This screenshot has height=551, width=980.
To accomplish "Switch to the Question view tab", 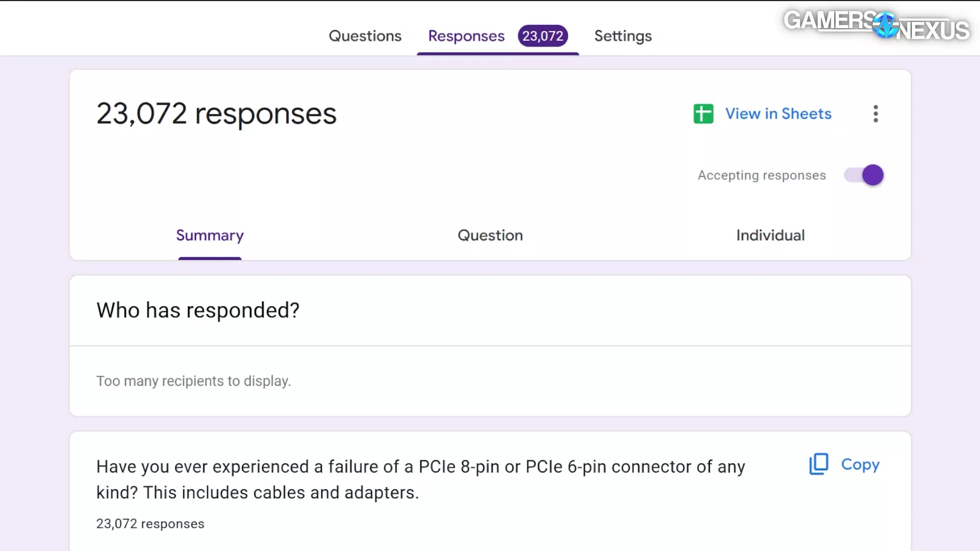I will click(x=490, y=236).
